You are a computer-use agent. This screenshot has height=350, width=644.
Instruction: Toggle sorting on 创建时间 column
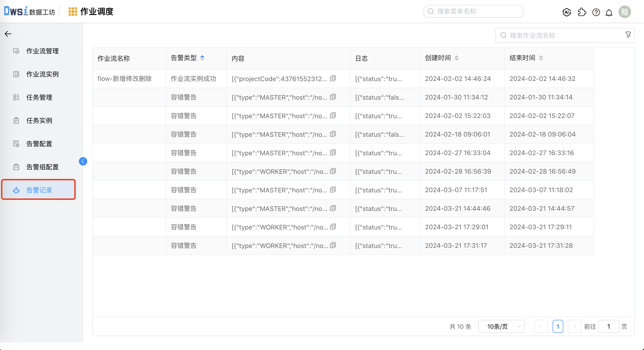pos(457,58)
